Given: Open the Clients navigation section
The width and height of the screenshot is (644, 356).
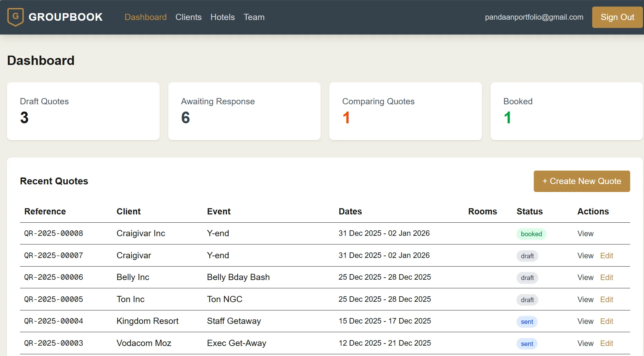Looking at the screenshot, I should pos(188,17).
